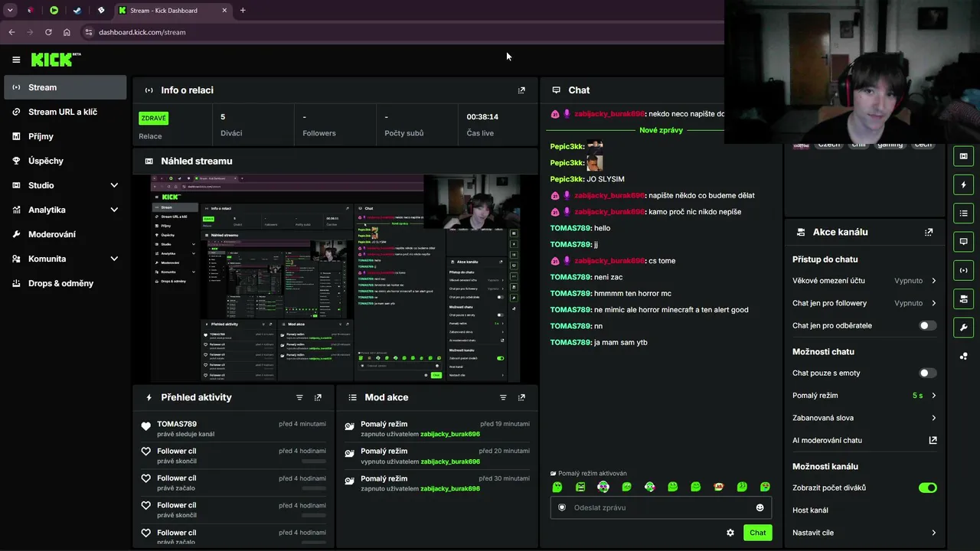Viewport: 980px width, 551px height.
Task: Click the Pomalý režim entry from 19 minutes ago
Action: point(437,429)
